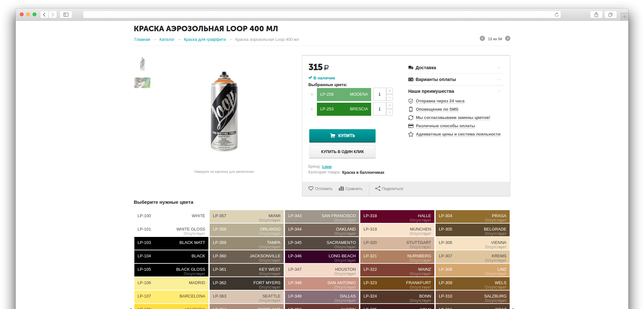Image resolution: width=644 pixels, height=309 pixels.
Task: Select LP-346 LONG BEACH color swatch
Action: (322, 256)
